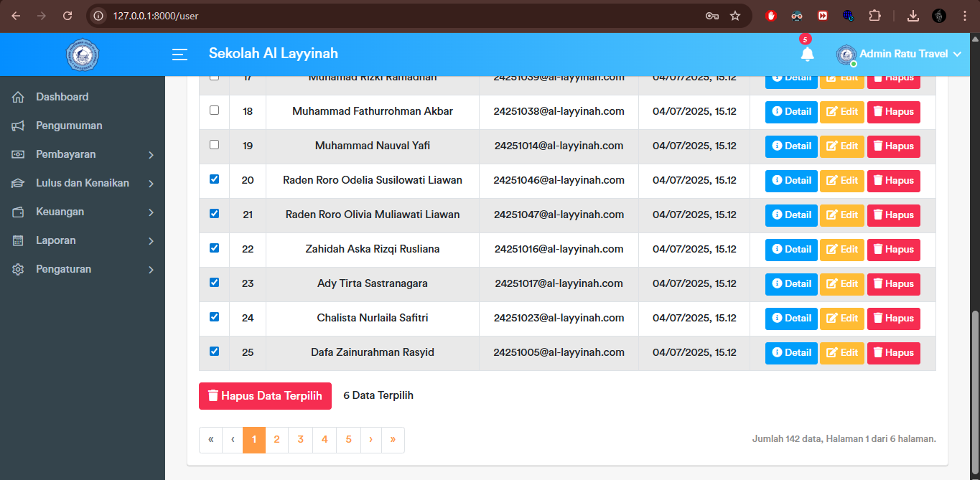
Task: Bookmark this page with the star icon
Action: (x=735, y=16)
